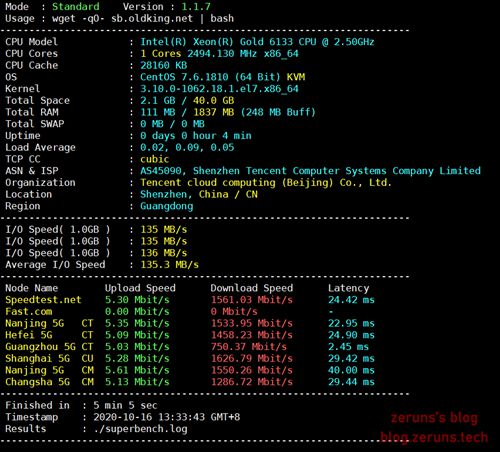Screen dimensions: 500x452
Task: Click Guangzhou latency '2.45 ms'
Action: pyautogui.click(x=348, y=347)
